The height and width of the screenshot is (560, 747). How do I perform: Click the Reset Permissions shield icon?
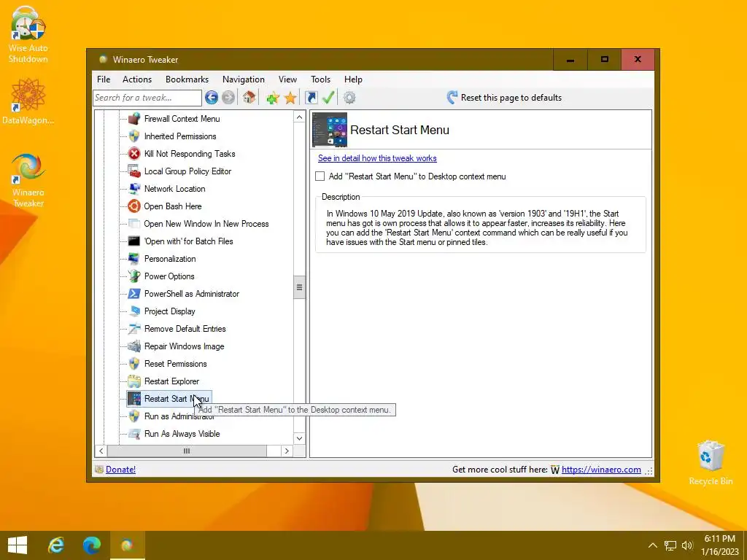[x=134, y=364]
